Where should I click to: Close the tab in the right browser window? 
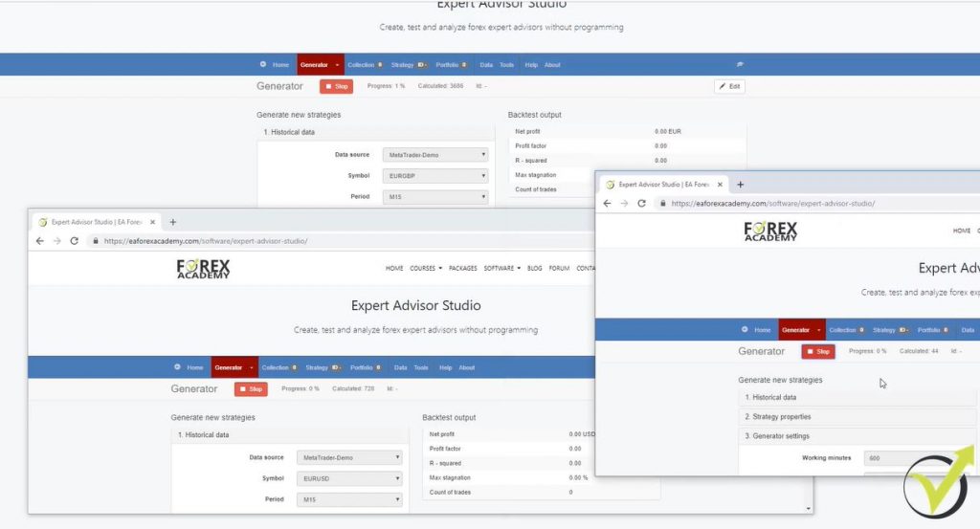pos(720,185)
